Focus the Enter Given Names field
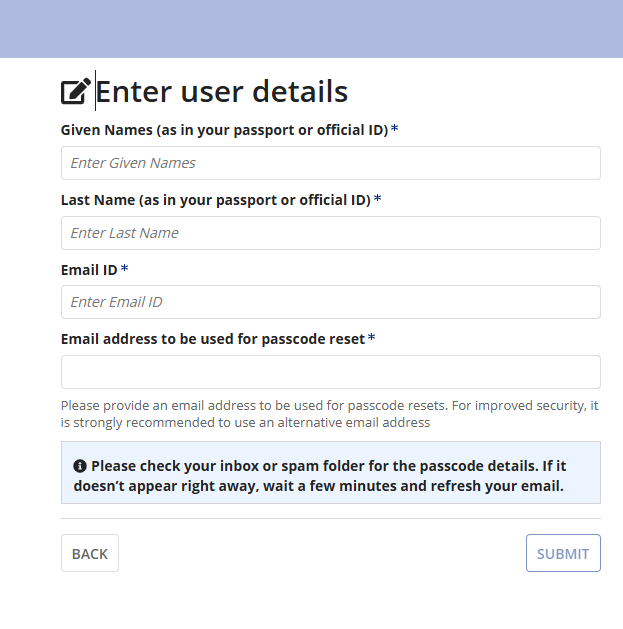 pyautogui.click(x=330, y=163)
